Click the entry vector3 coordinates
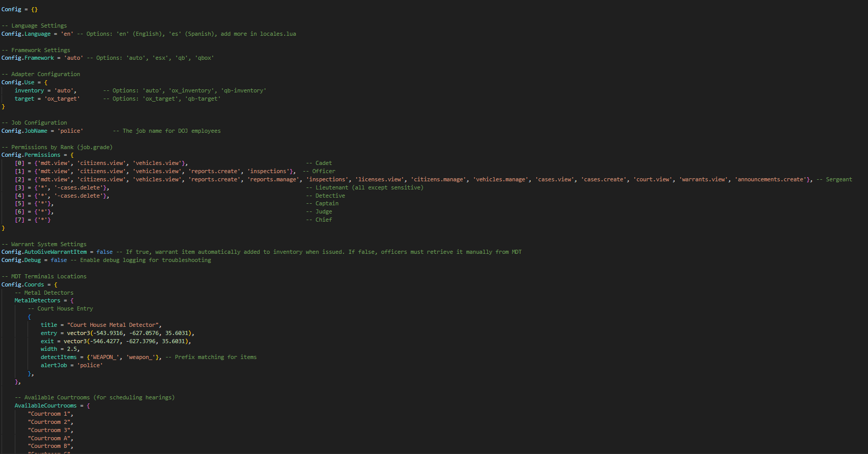The width and height of the screenshot is (868, 454). click(x=130, y=333)
